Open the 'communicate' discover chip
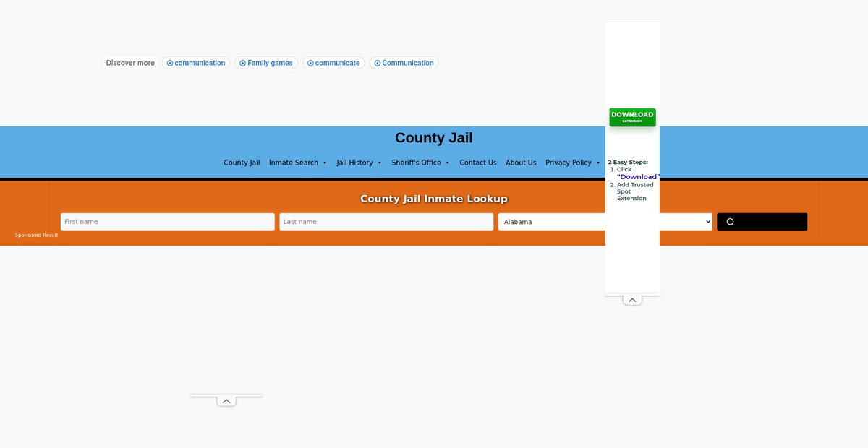868x448 pixels. [333, 63]
